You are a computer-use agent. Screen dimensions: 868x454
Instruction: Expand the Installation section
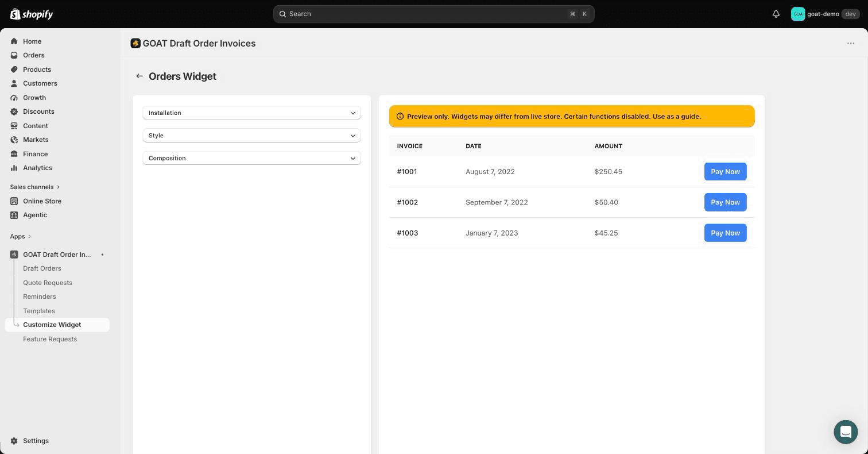[x=251, y=113]
